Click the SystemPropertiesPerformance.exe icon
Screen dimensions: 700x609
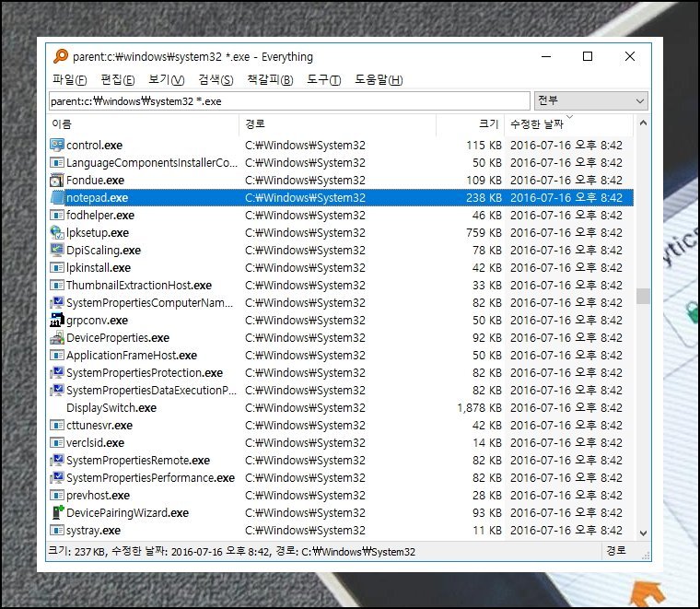pos(57,478)
